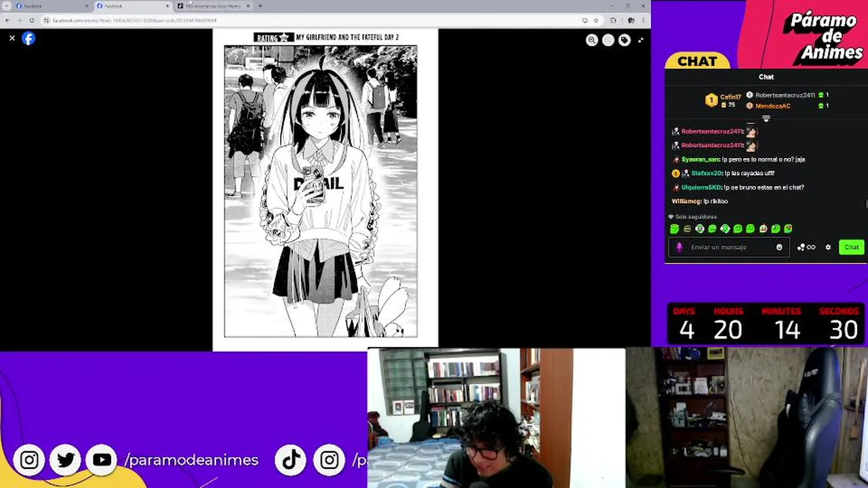Open a new browser tab with plus
This screenshot has width=868, height=488.
(260, 6)
